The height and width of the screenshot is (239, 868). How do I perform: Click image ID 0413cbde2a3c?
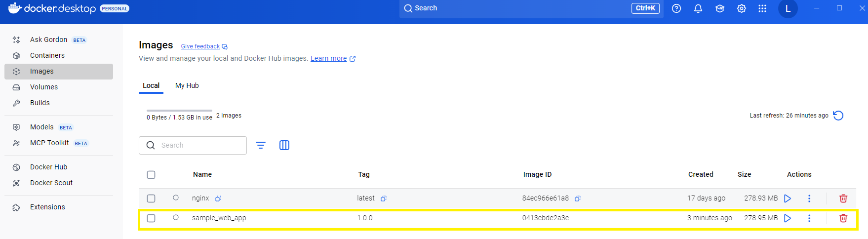546,218
